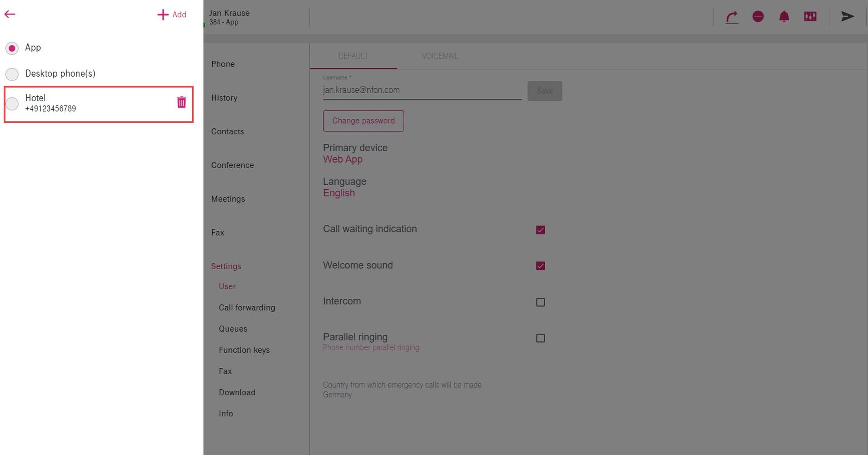Open Call forwarding settings menu item
Image resolution: width=868 pixels, height=455 pixels.
pos(247,308)
